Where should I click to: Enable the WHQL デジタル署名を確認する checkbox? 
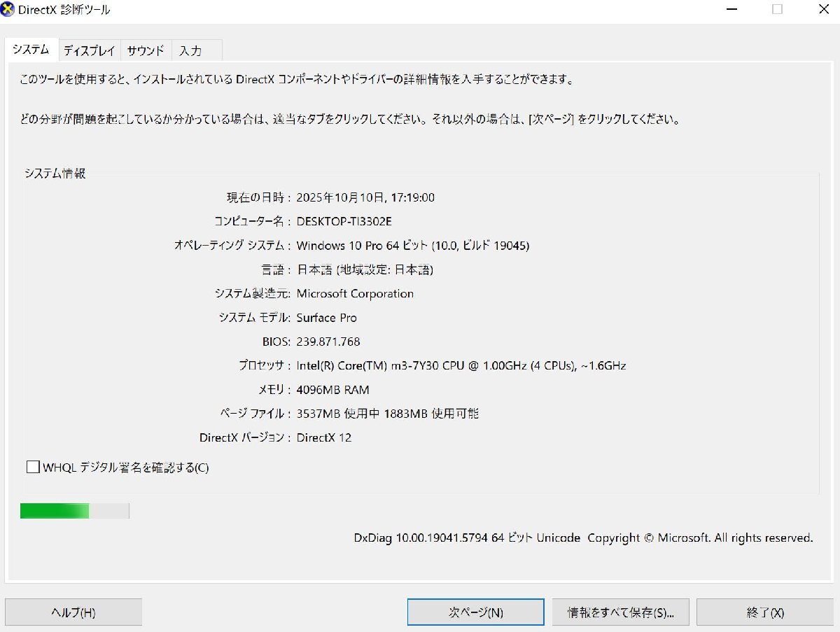(x=32, y=466)
